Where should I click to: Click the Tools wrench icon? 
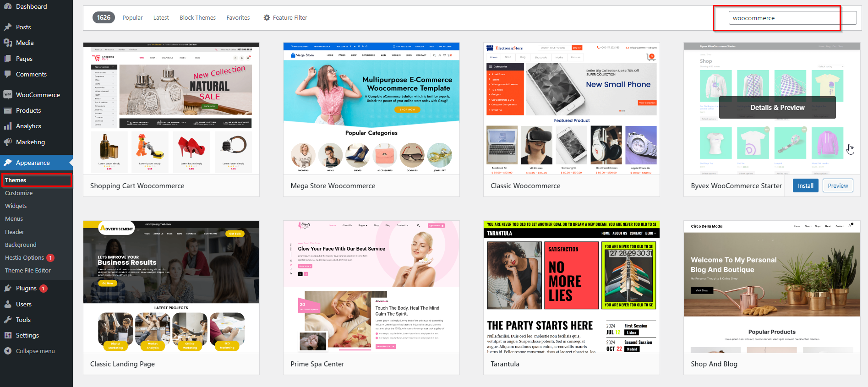(x=8, y=320)
